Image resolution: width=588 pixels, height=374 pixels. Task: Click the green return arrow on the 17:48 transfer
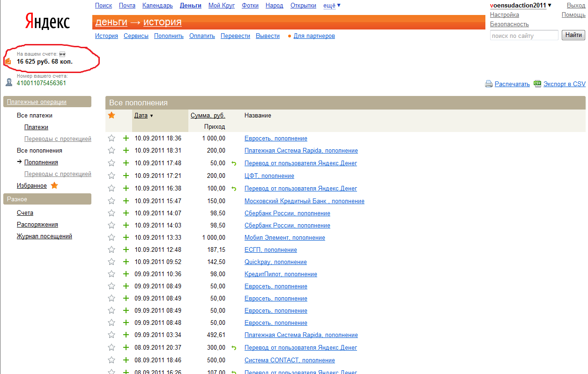tap(234, 163)
